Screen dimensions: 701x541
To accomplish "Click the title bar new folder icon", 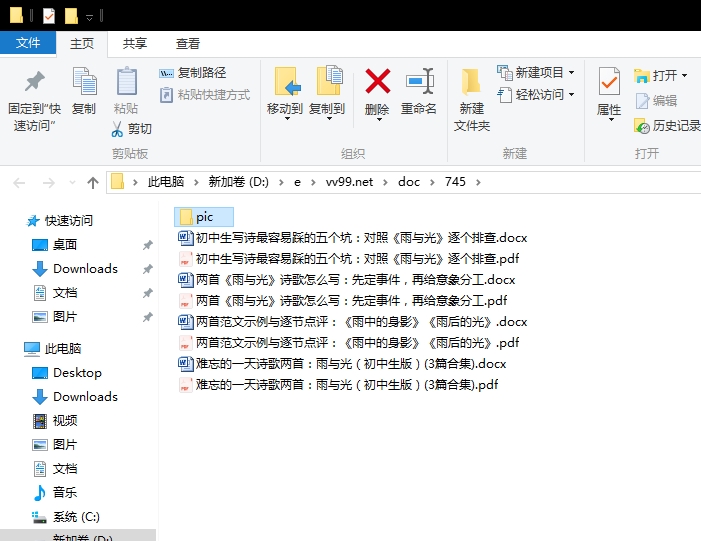I will [x=71, y=16].
